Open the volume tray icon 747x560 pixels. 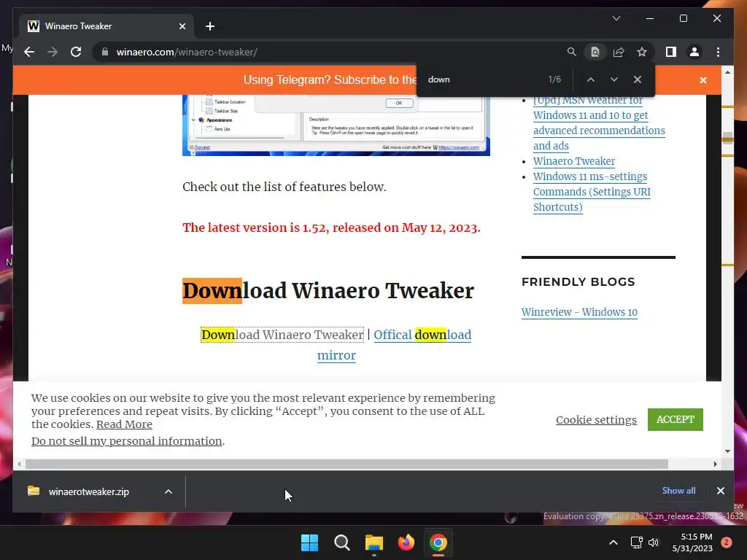coord(654,542)
